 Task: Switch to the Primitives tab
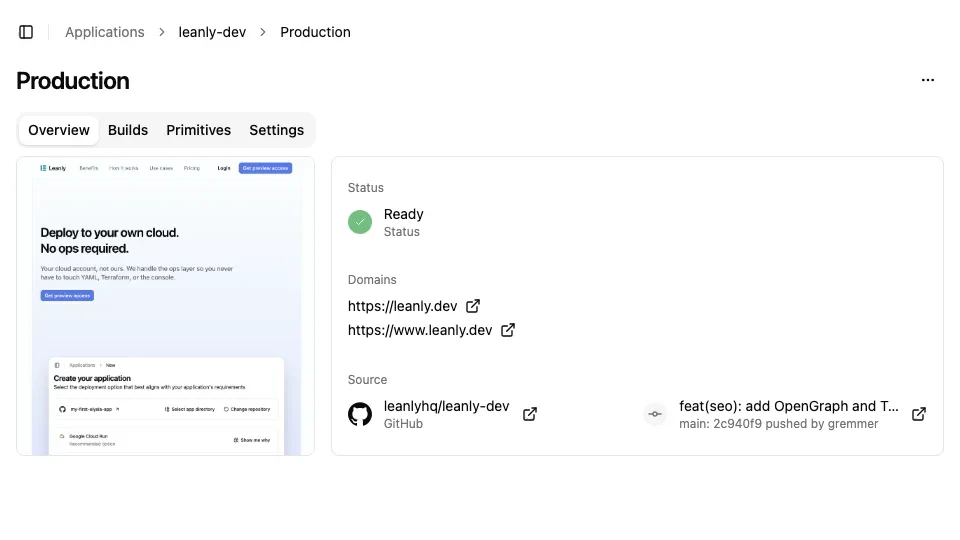[198, 130]
